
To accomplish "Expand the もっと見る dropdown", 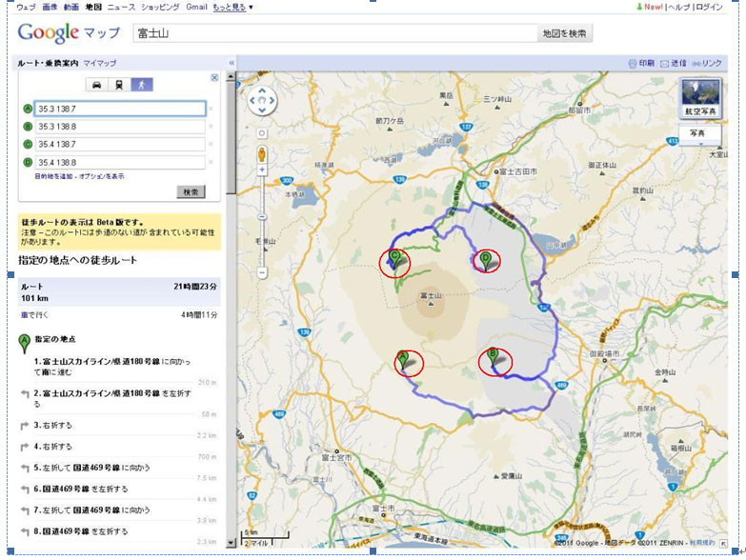I will (233, 7).
